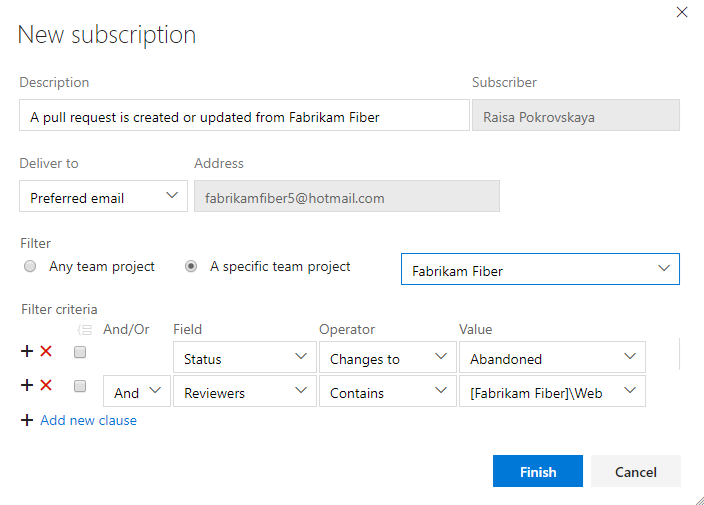Click the filter criteria vertical scrollbar
Screen dimensions: 704x505
(x=680, y=355)
